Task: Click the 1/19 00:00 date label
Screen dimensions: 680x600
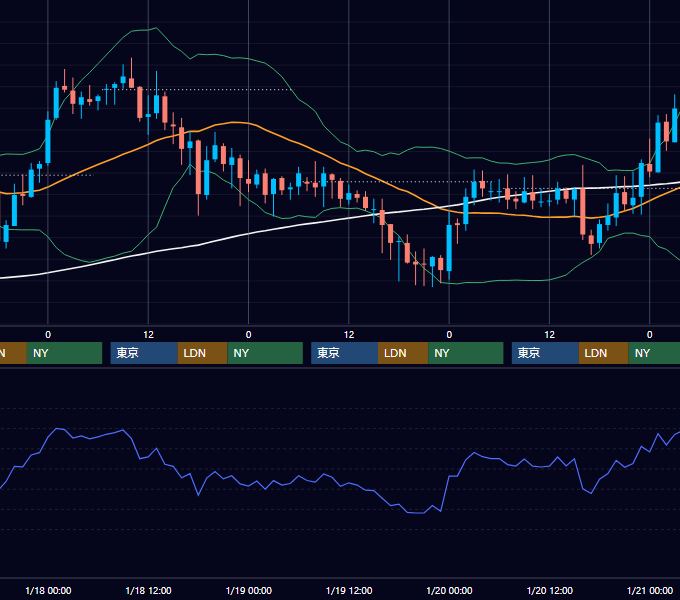Action: [x=248, y=590]
